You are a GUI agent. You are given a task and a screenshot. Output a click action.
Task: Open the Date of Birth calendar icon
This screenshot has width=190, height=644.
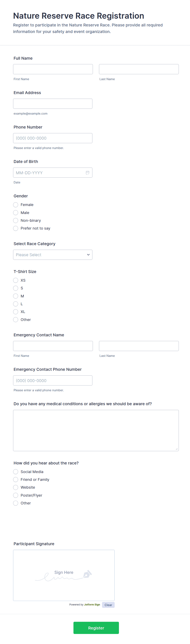(87, 173)
